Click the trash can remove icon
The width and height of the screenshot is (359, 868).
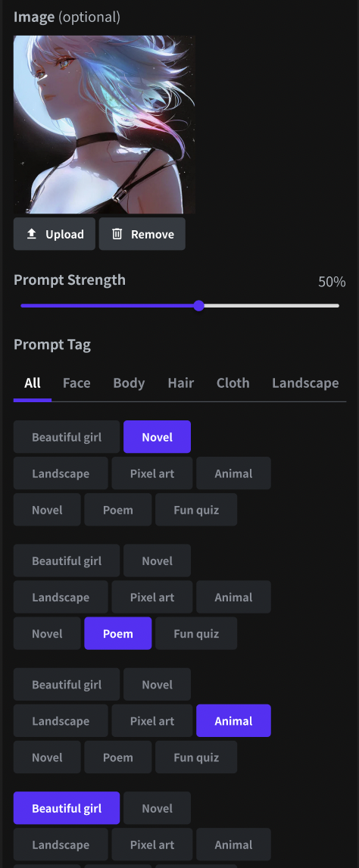tap(117, 234)
